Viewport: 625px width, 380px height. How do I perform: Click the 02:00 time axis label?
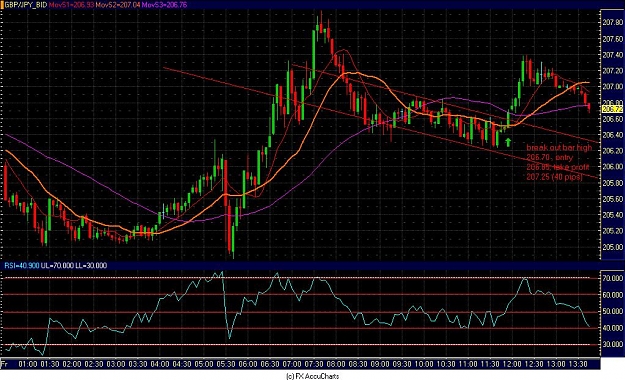(72, 364)
